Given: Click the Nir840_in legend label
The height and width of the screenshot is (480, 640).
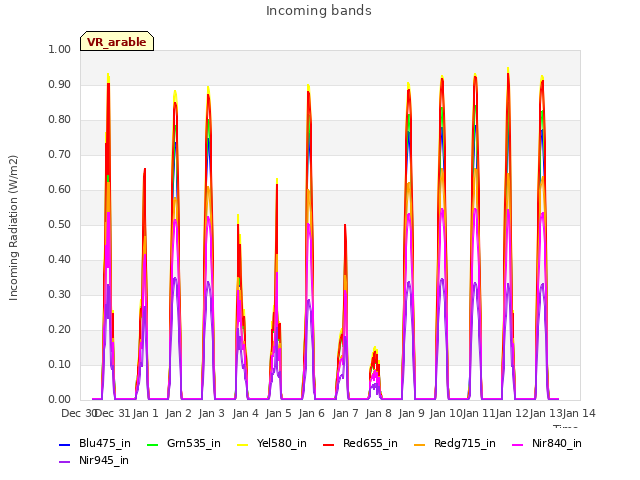Looking at the screenshot, I should (557, 443).
